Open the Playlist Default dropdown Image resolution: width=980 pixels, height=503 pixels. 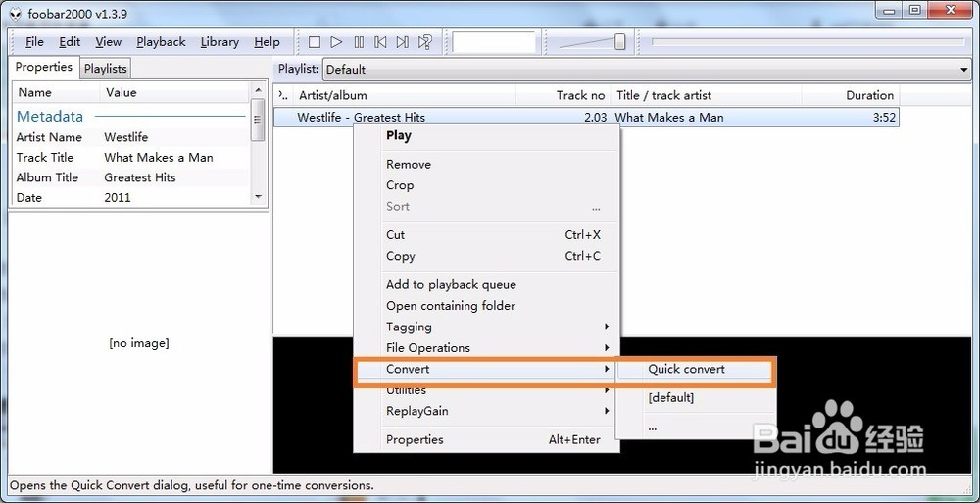pyautogui.click(x=647, y=70)
